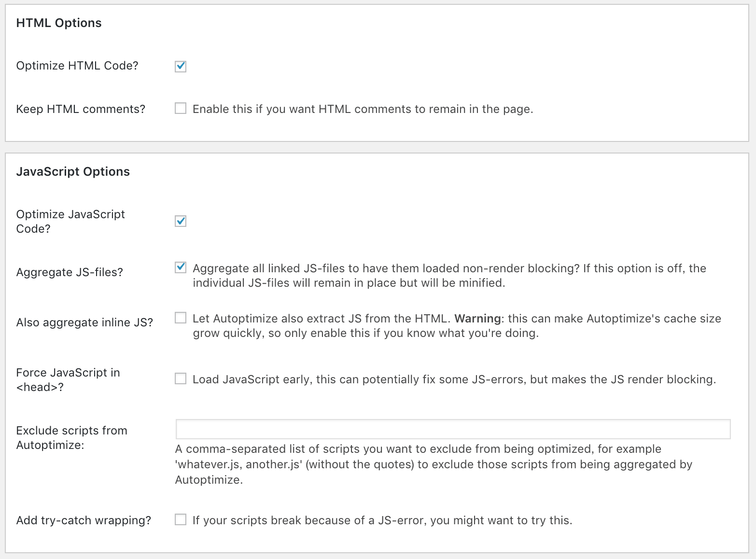Enable the Also aggregate inline JS checkbox
Image resolution: width=756 pixels, height=559 pixels.
pos(181,318)
